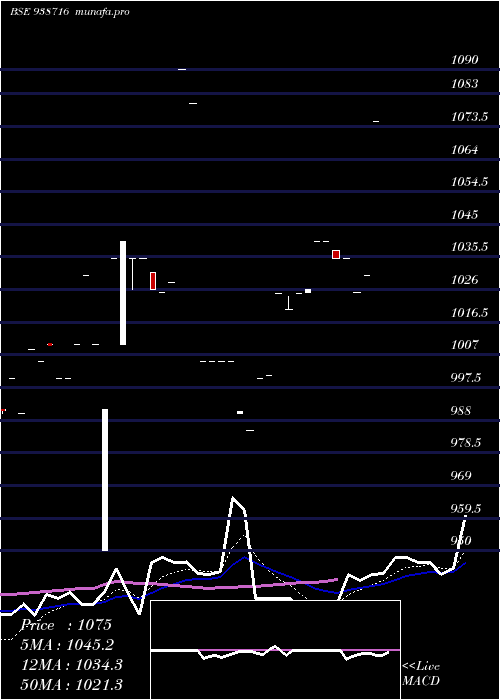
Task: Click the red candle near 1026
Action: [153, 281]
